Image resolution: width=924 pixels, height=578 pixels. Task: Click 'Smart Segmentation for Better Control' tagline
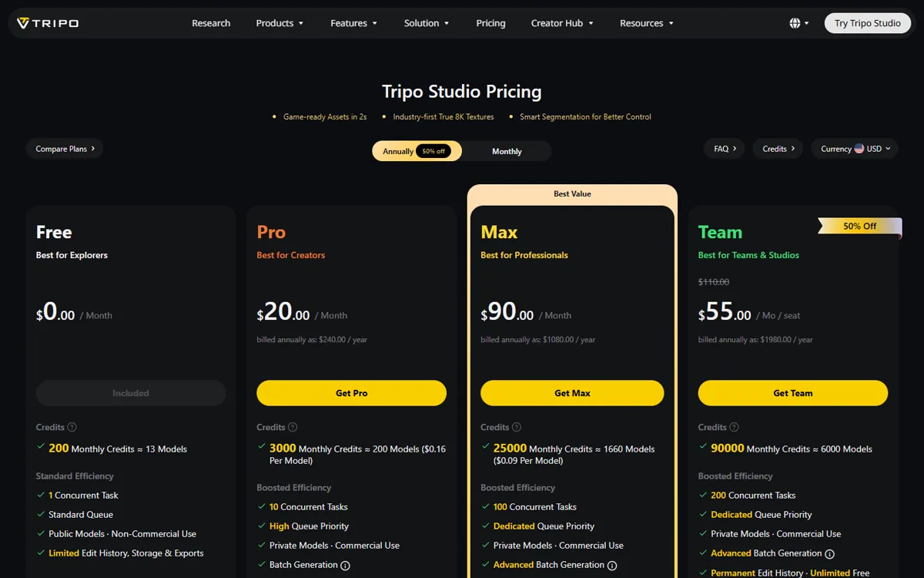pos(585,117)
